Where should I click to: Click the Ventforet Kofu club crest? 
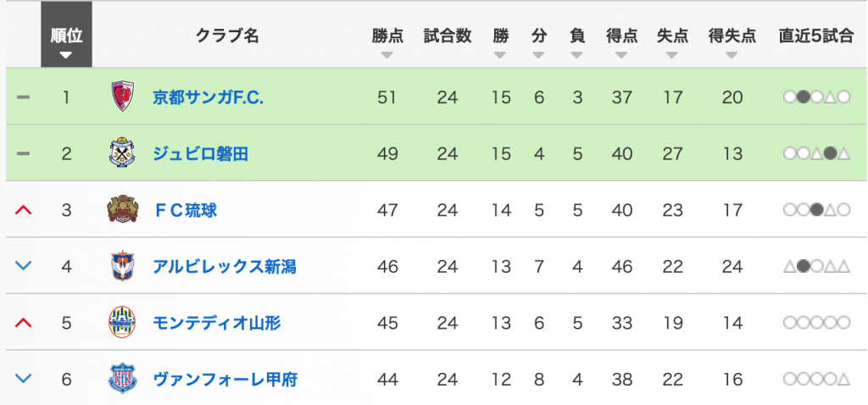(x=122, y=379)
